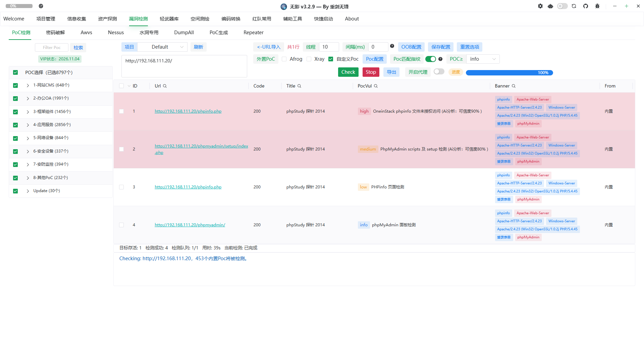Toggle the 开启代理 proxy switch
This screenshot has height=346, width=644.
(x=439, y=72)
